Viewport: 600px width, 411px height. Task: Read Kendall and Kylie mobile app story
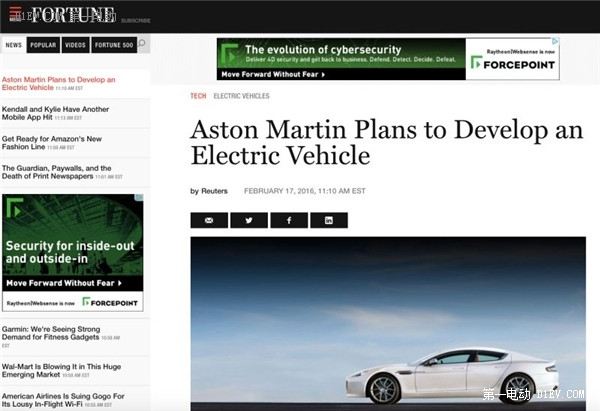pyautogui.click(x=55, y=113)
